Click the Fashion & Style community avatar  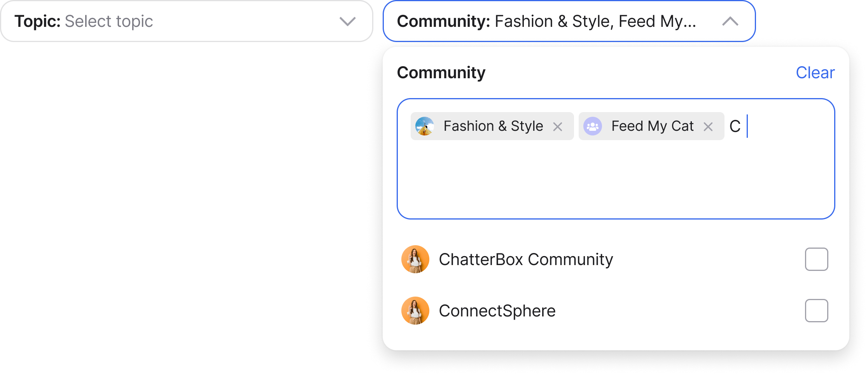pos(425,126)
